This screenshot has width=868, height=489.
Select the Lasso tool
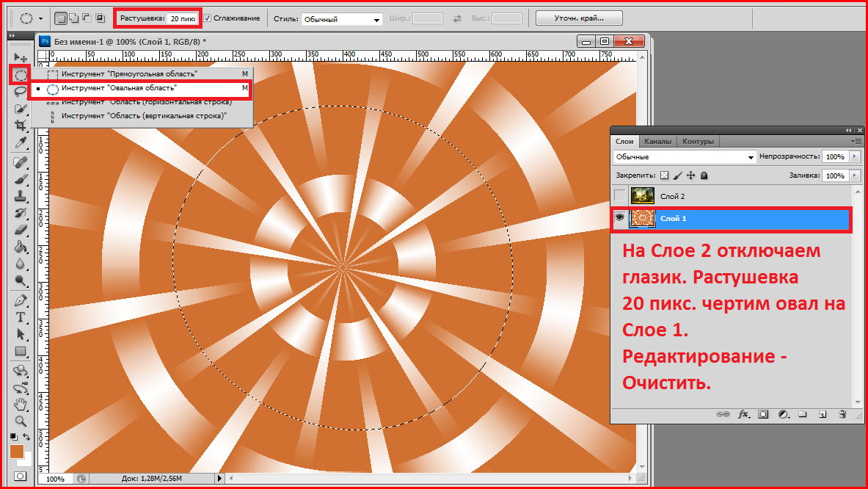[21, 91]
